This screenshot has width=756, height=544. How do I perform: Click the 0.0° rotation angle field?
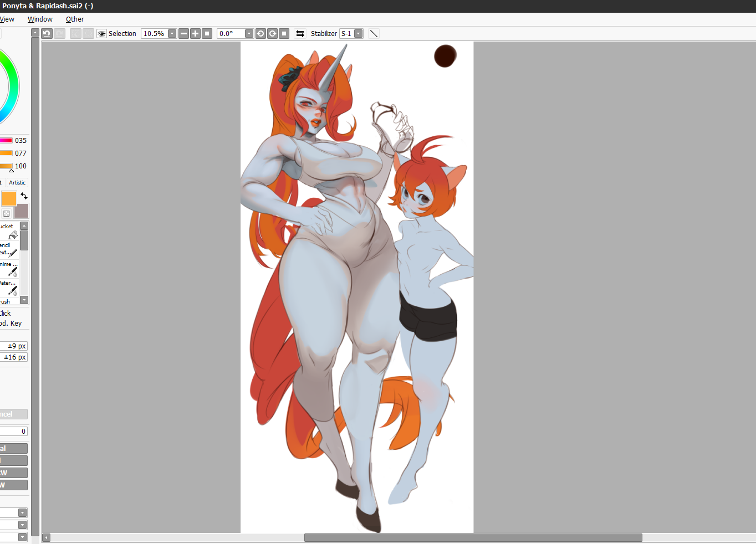click(x=231, y=33)
